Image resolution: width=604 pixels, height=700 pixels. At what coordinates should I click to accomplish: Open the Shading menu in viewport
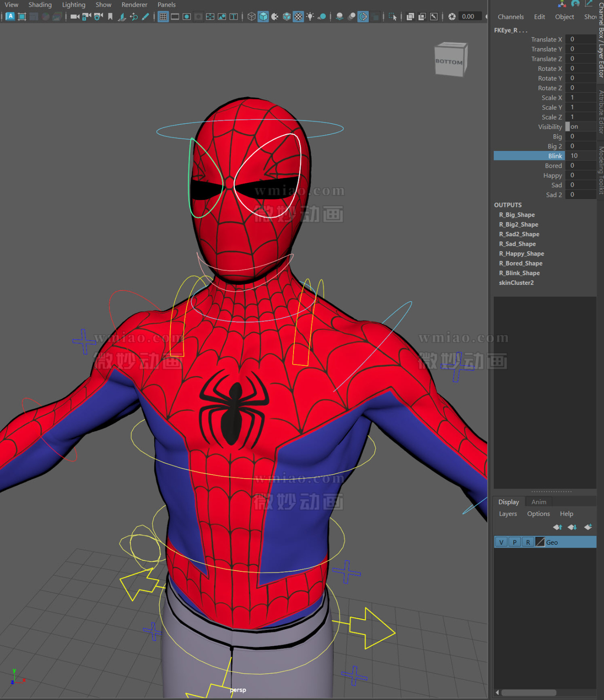(40, 5)
